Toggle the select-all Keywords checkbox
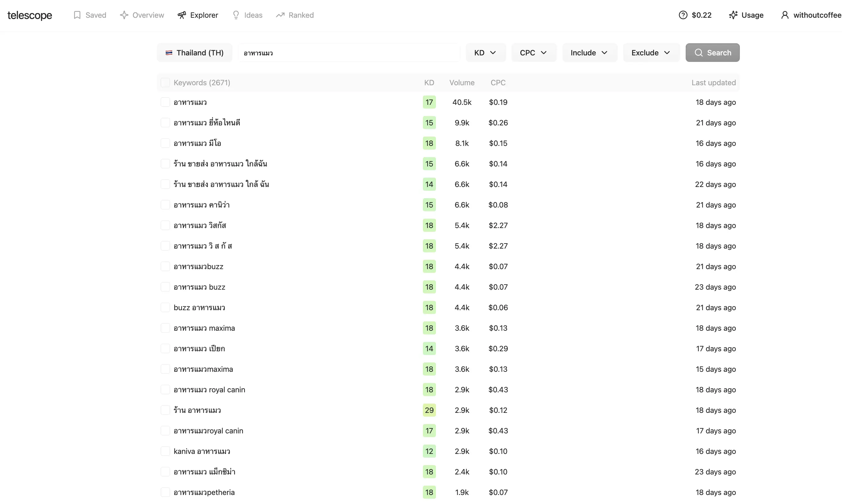 (165, 82)
